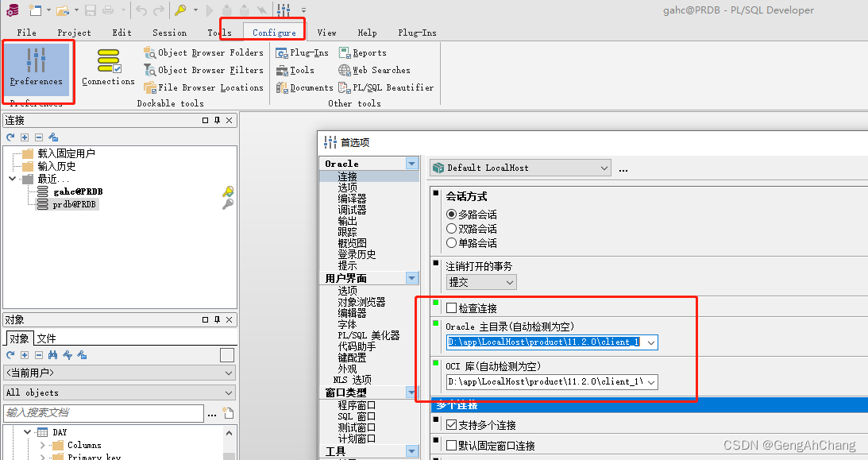This screenshot has height=460, width=868.
Task: Open Preferences from the Configure ribbon
Action: (36, 68)
